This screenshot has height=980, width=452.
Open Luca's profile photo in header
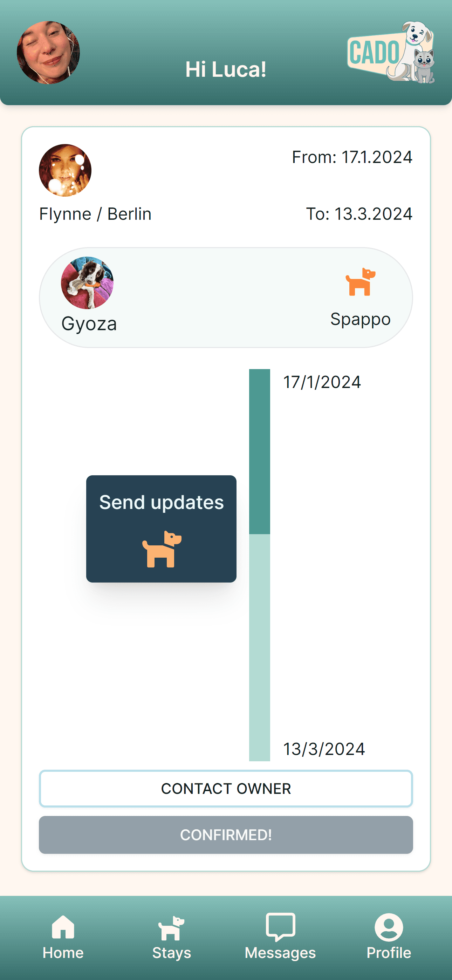click(x=48, y=53)
